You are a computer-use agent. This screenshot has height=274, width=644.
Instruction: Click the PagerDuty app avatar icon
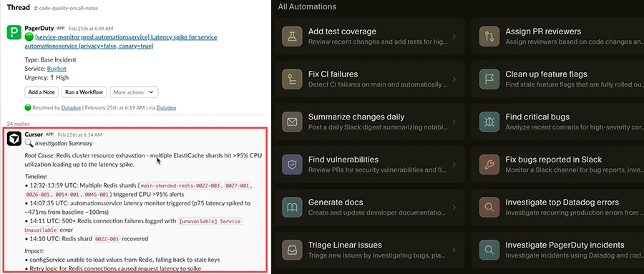pyautogui.click(x=14, y=32)
